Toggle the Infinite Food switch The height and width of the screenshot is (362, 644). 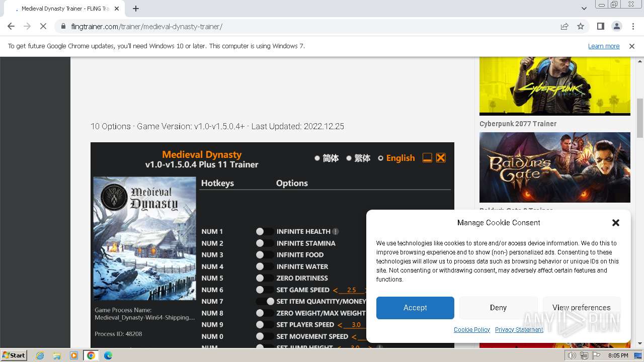pyautogui.click(x=265, y=255)
